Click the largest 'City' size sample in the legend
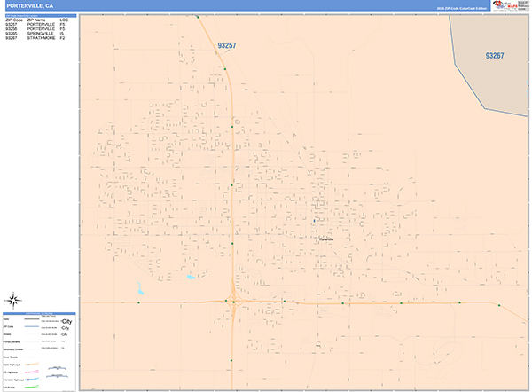The image size is (532, 392). coord(66,321)
